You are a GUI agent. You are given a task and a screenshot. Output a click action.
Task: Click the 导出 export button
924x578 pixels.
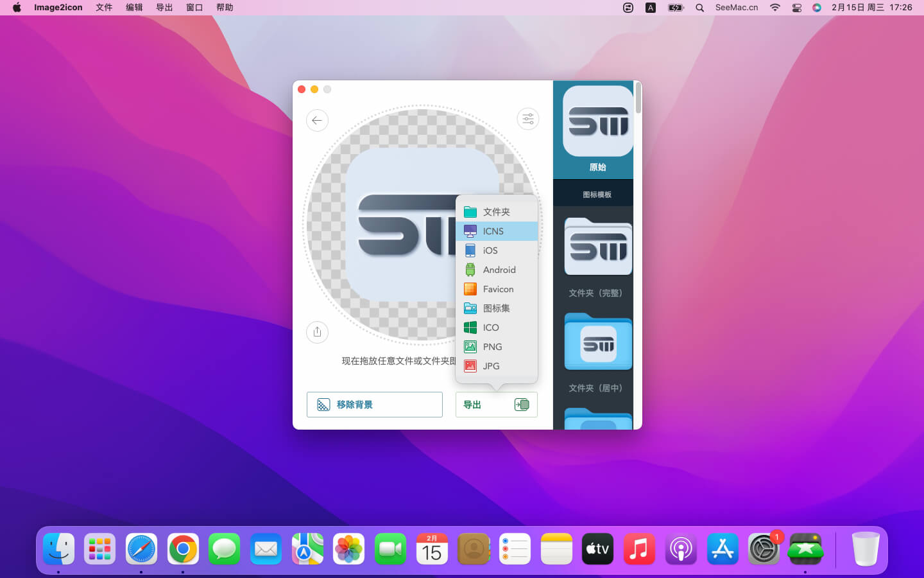[496, 405]
